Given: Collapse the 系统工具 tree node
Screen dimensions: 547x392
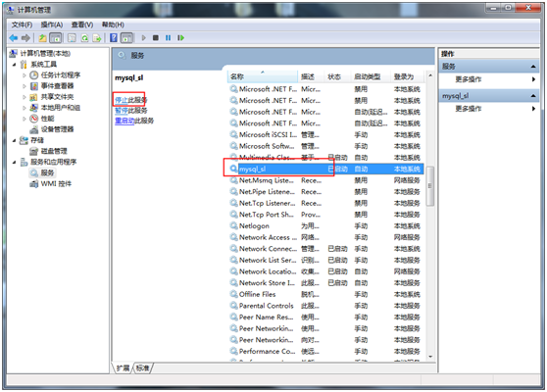Looking at the screenshot, I should point(15,65).
